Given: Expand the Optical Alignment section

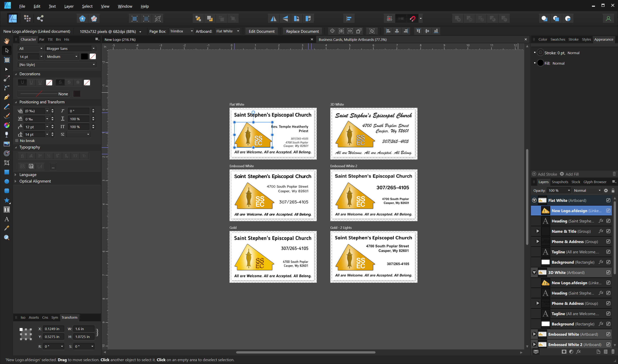Looking at the screenshot, I should (16, 181).
